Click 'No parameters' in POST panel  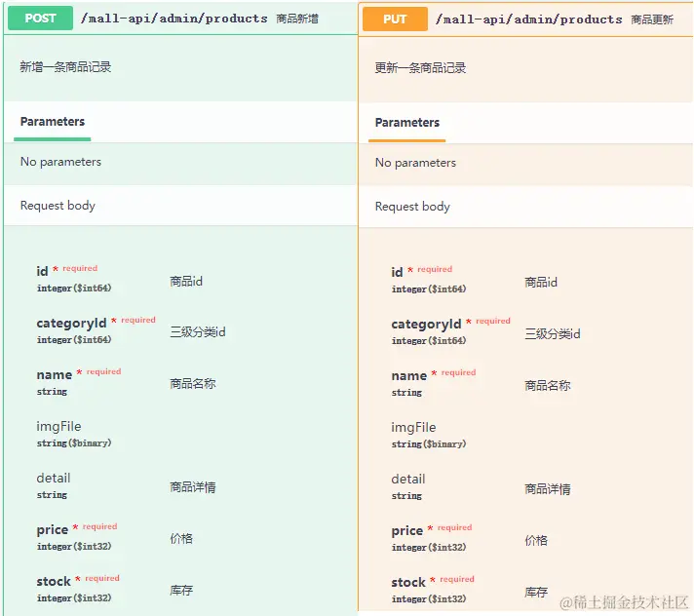(60, 162)
